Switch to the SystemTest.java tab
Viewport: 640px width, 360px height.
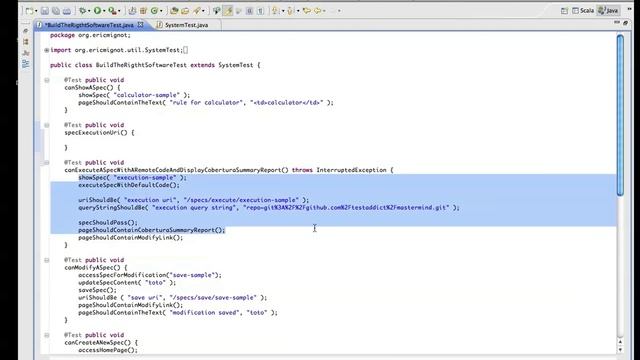click(x=186, y=25)
